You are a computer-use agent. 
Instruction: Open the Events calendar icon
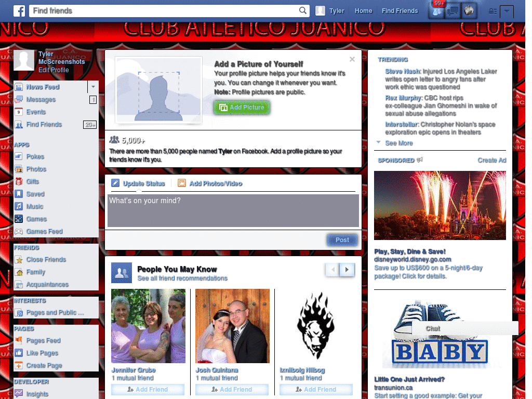click(x=19, y=112)
